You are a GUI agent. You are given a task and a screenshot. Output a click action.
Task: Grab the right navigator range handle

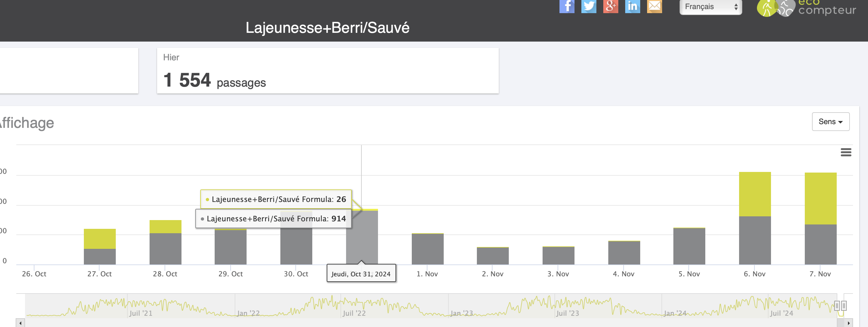844,305
